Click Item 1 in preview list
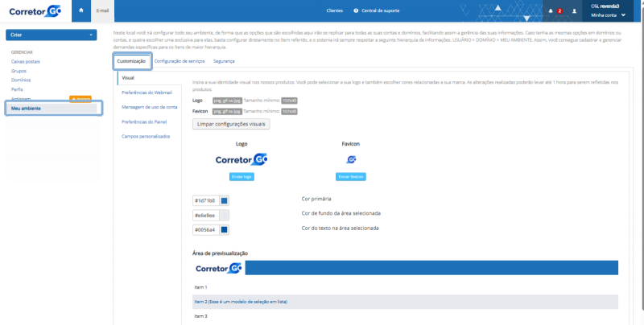The image size is (644, 325). 200,287
